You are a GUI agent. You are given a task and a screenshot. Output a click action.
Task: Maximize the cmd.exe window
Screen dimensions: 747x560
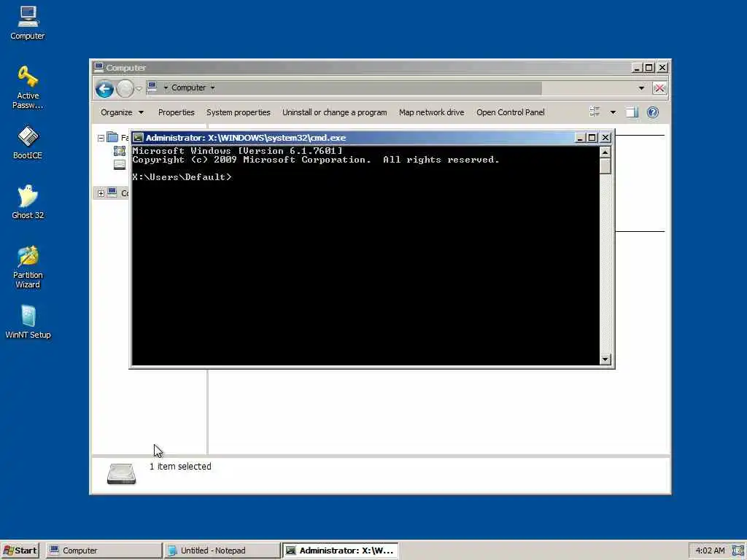click(x=592, y=138)
